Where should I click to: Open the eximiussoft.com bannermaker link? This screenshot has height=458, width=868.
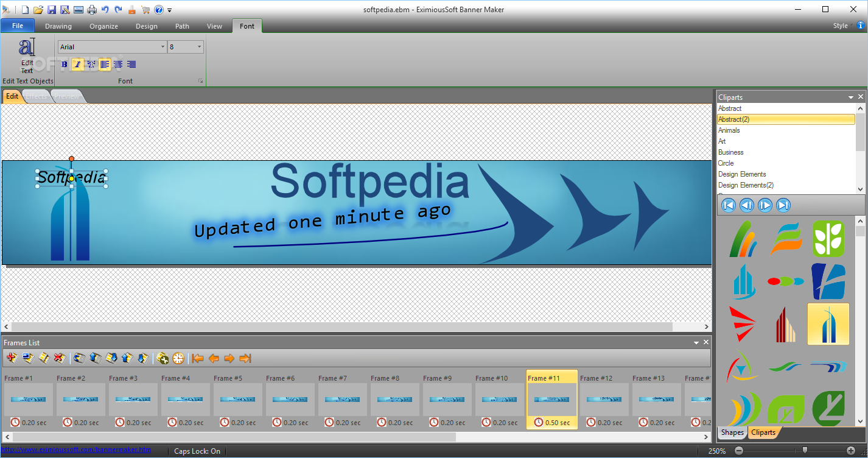pyautogui.click(x=76, y=450)
